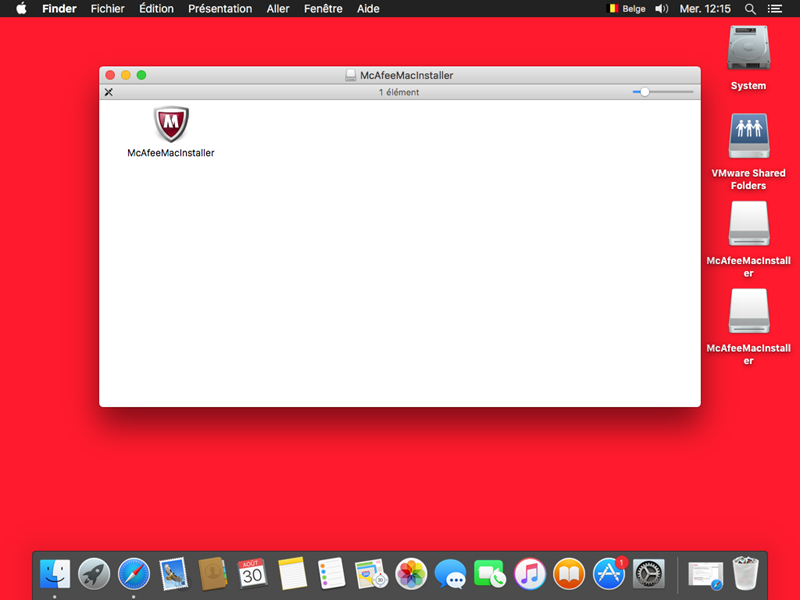Open Launchpad rocket in Dock
800x600 pixels.
(x=94, y=573)
